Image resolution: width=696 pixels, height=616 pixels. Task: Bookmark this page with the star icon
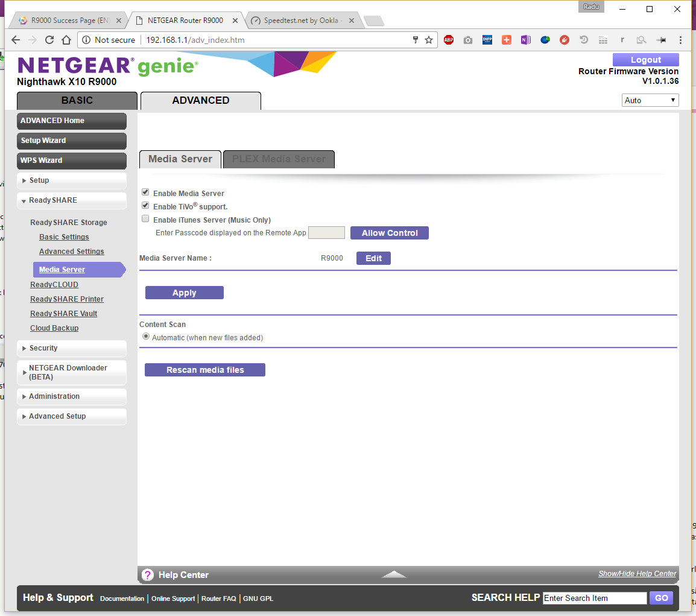point(429,40)
